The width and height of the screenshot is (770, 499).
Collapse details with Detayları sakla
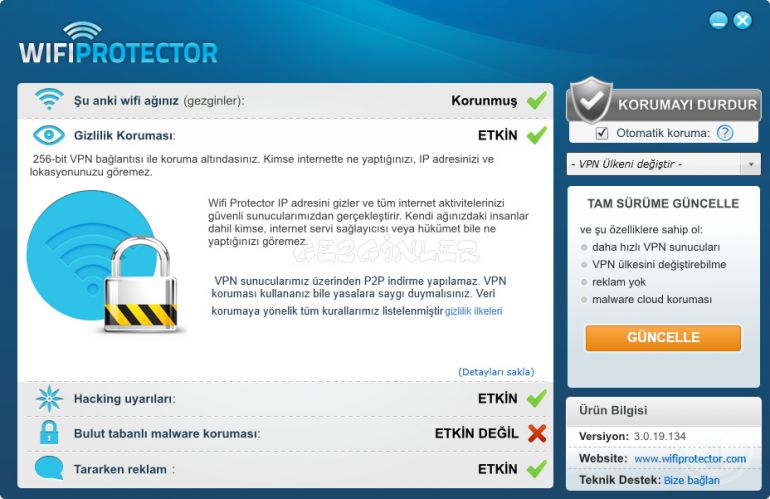[496, 372]
